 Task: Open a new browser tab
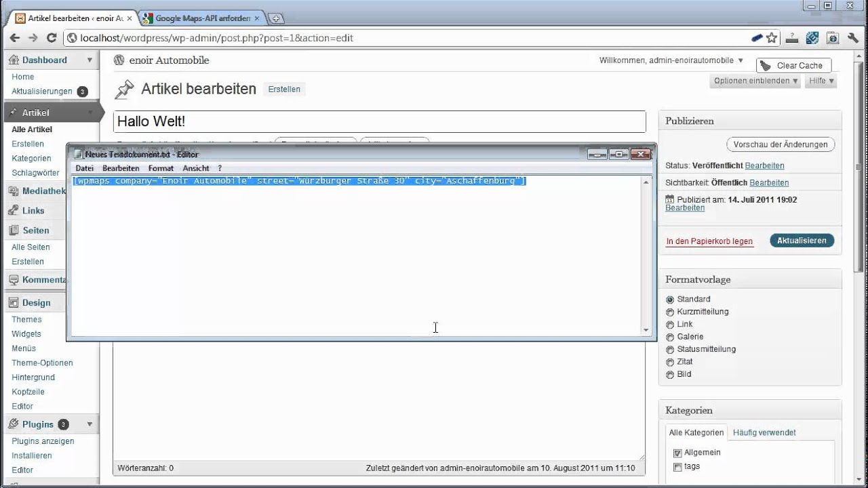pos(277,18)
